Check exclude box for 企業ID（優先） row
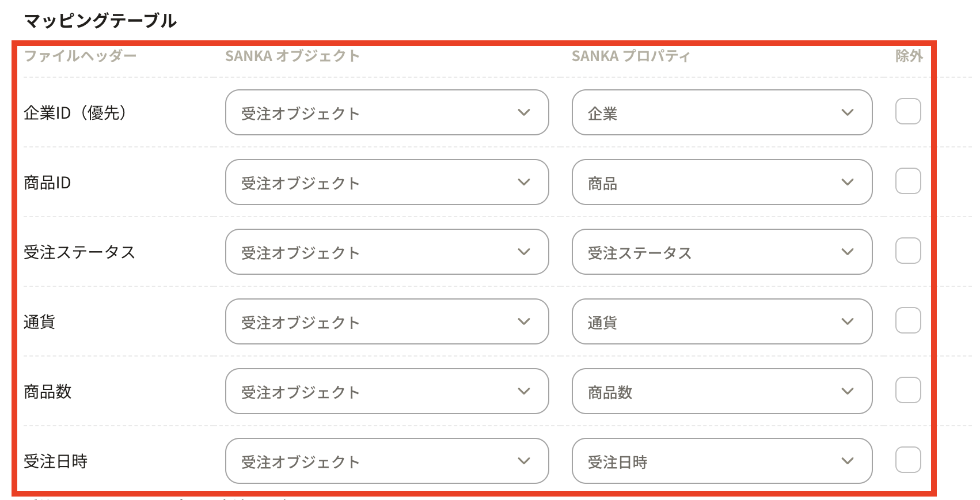The height and width of the screenshot is (500, 980). [x=908, y=112]
